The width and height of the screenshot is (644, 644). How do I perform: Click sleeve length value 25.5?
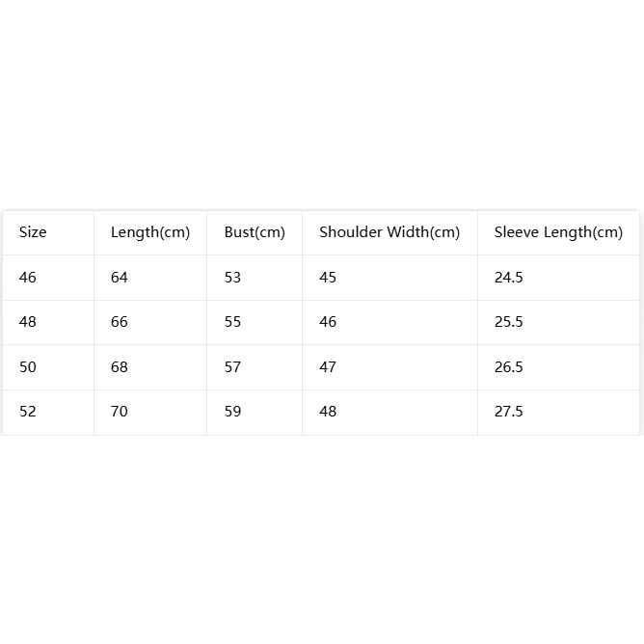click(x=508, y=322)
